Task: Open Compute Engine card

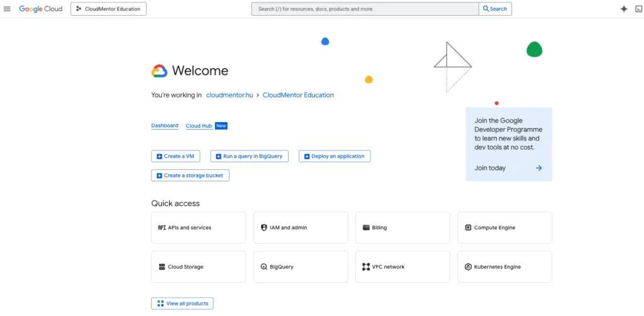Action: [x=504, y=227]
